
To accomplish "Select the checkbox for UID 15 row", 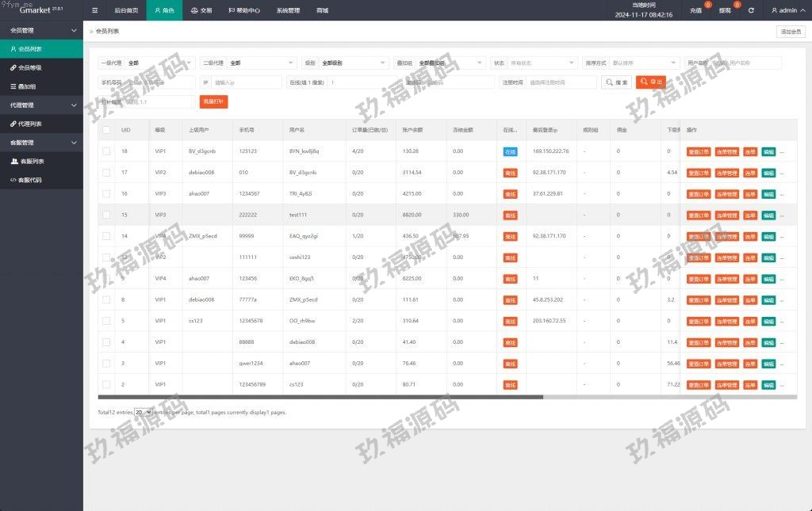I will click(106, 215).
